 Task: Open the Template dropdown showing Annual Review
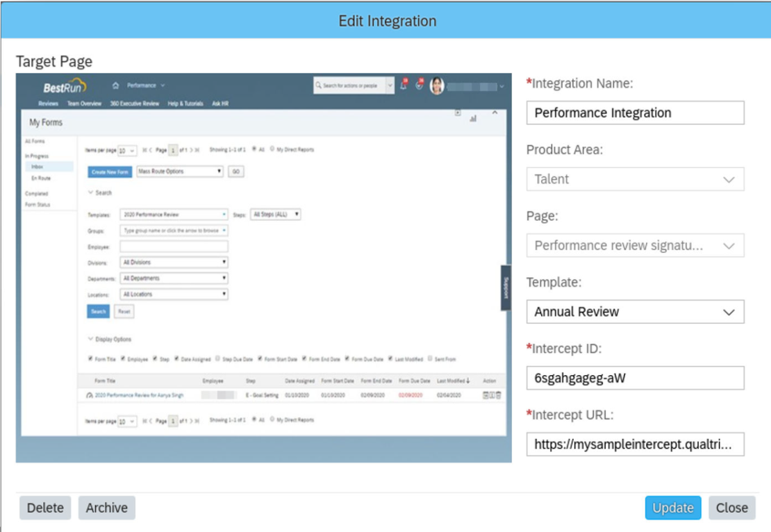click(635, 311)
